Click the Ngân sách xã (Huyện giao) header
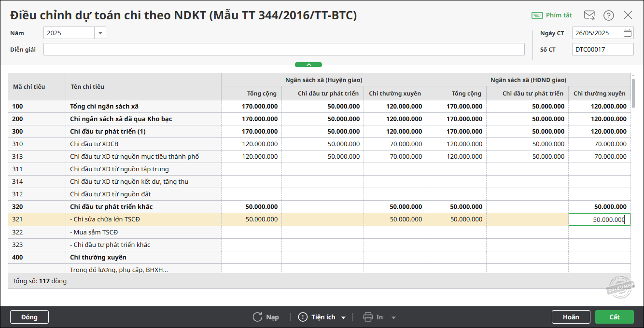 pyautogui.click(x=324, y=80)
